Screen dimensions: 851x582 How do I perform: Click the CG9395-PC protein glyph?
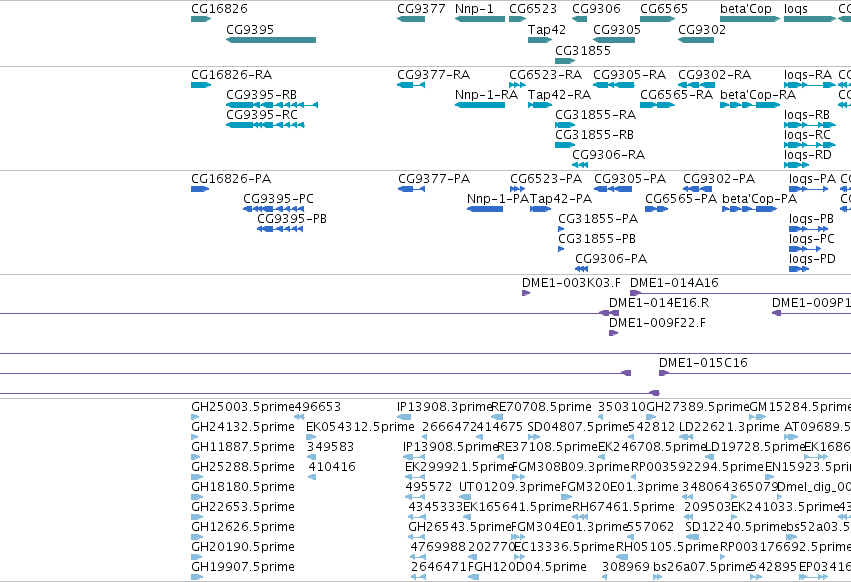(273, 209)
